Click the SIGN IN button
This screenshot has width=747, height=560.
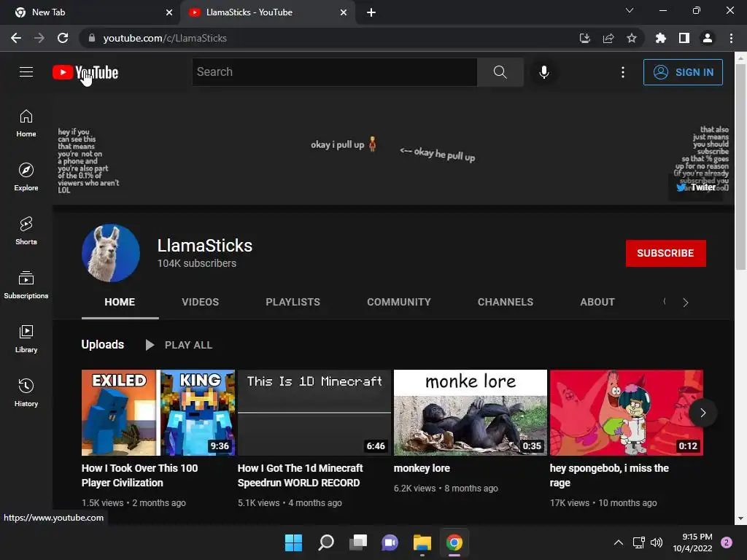pos(683,72)
